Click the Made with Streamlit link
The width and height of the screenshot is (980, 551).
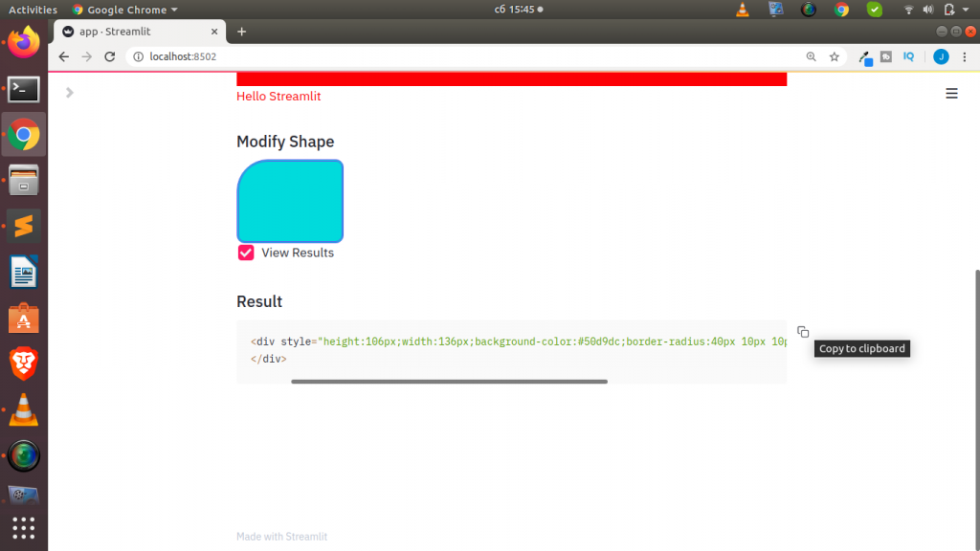coord(281,536)
